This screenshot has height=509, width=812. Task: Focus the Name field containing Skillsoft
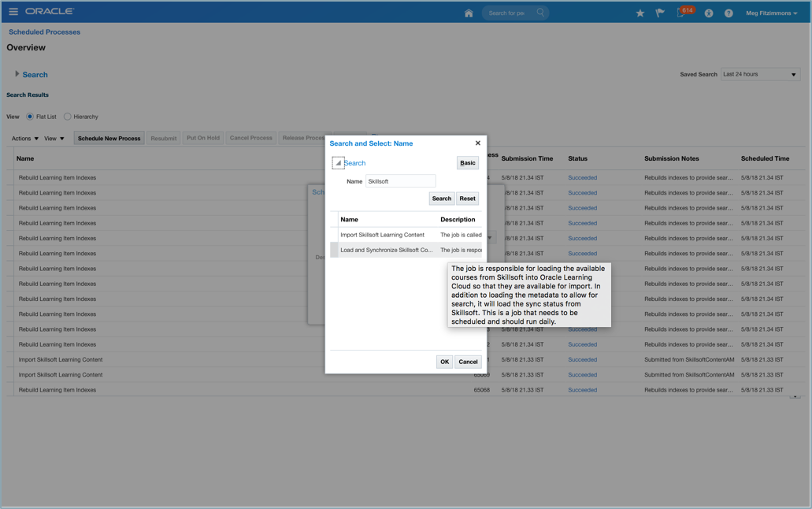pyautogui.click(x=400, y=181)
